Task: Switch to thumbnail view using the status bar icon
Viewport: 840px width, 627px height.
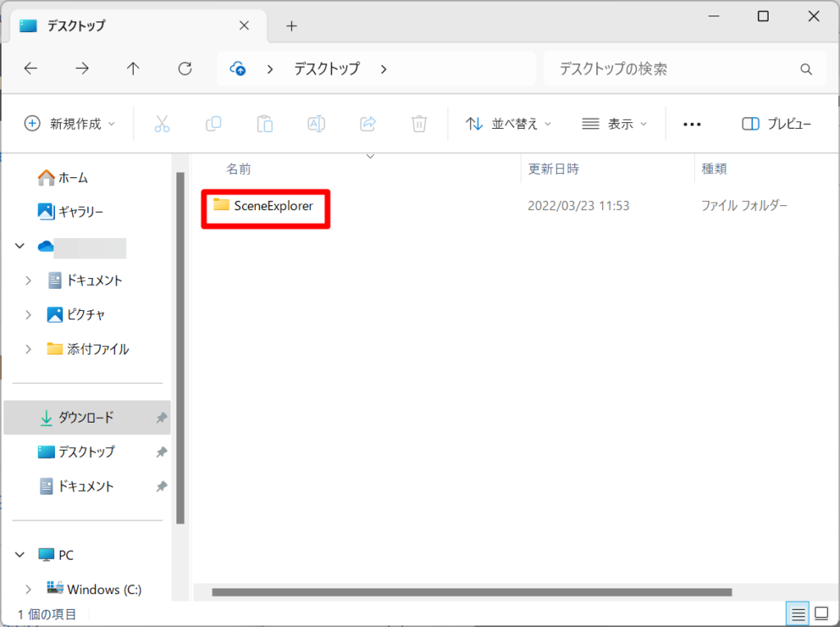Action: coord(819,613)
